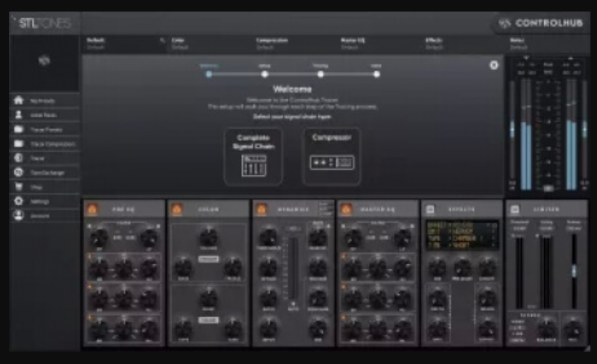Open the Artist Packs sidebar entry

(45, 115)
